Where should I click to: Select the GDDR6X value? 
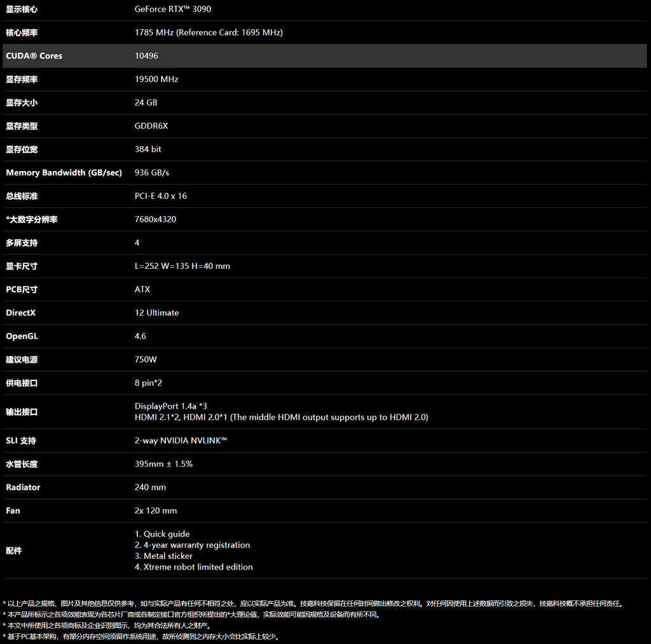coord(151,126)
